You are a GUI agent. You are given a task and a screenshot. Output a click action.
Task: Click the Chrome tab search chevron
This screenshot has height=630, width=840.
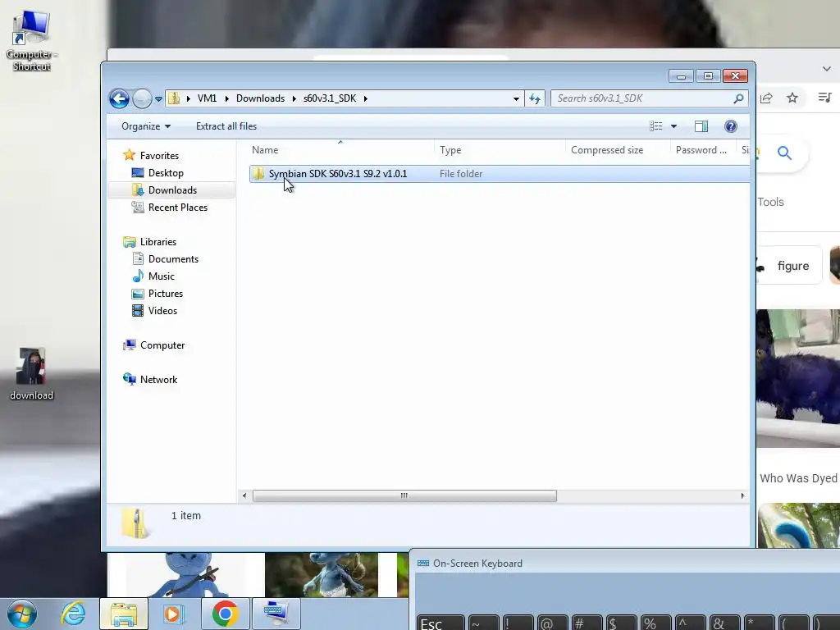point(827,69)
